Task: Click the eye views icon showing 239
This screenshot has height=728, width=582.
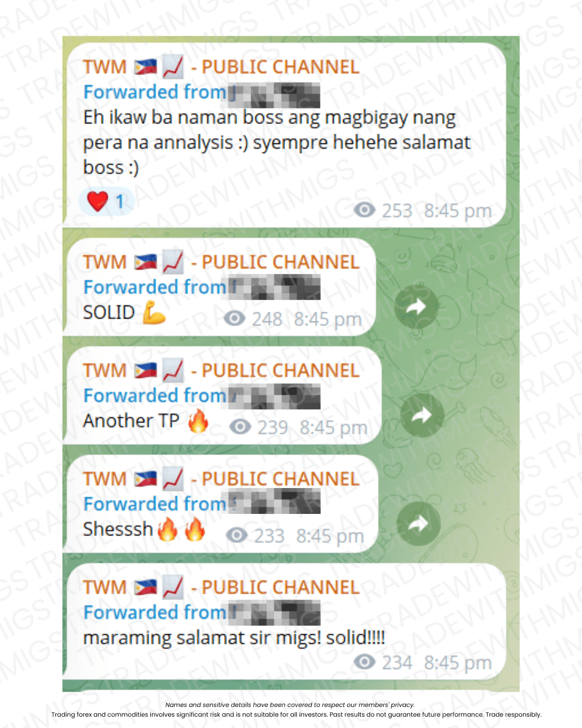Action: (240, 427)
